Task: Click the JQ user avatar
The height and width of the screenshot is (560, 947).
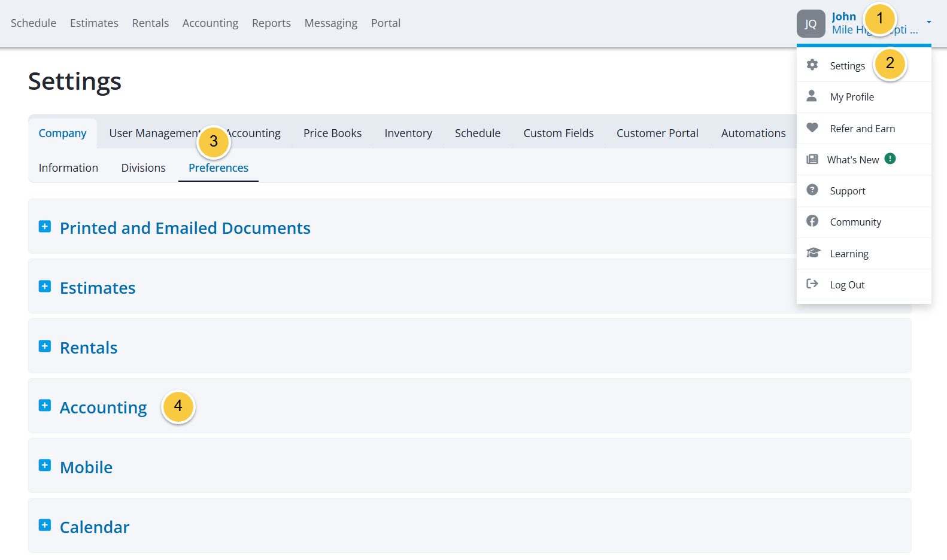Action: pos(811,23)
